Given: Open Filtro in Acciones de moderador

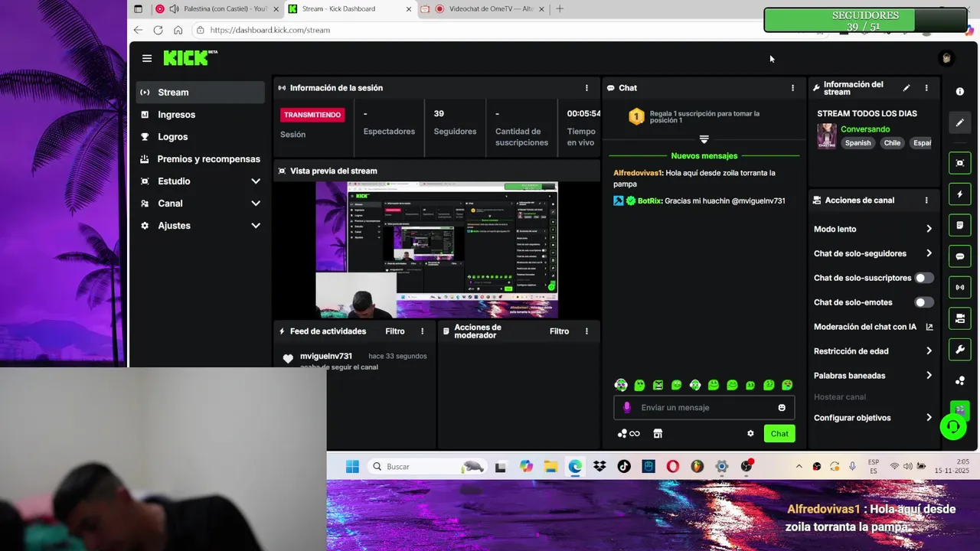Looking at the screenshot, I should (x=559, y=331).
